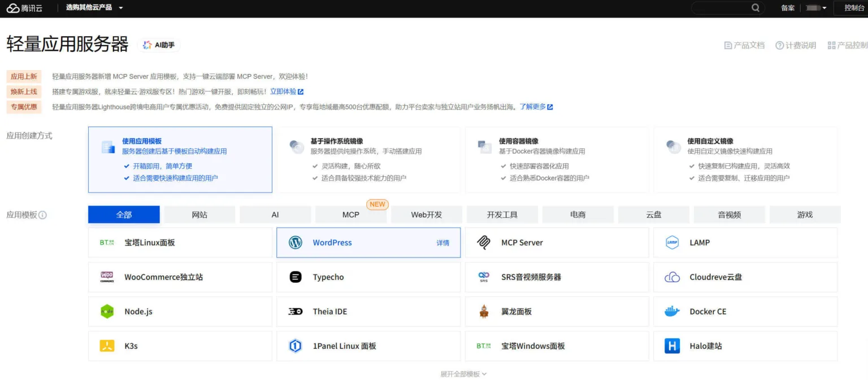Image resolution: width=868 pixels, height=380 pixels.
Task: Switch to the 网站 template tab
Action: pyautogui.click(x=199, y=215)
